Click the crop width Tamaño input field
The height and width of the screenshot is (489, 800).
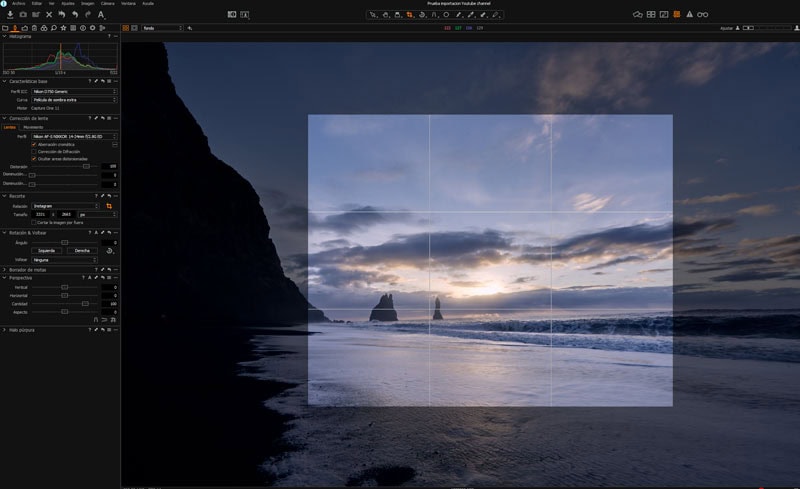pyautogui.click(x=40, y=214)
